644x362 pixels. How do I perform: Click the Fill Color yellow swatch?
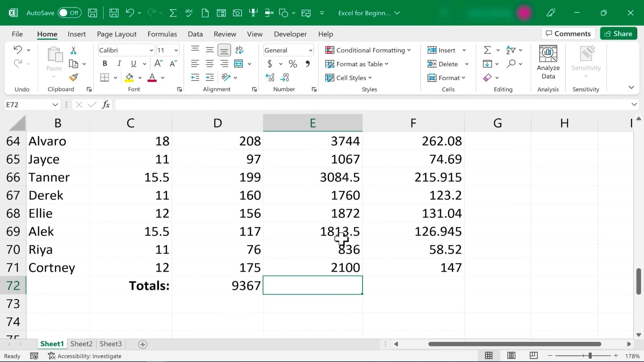click(x=129, y=78)
